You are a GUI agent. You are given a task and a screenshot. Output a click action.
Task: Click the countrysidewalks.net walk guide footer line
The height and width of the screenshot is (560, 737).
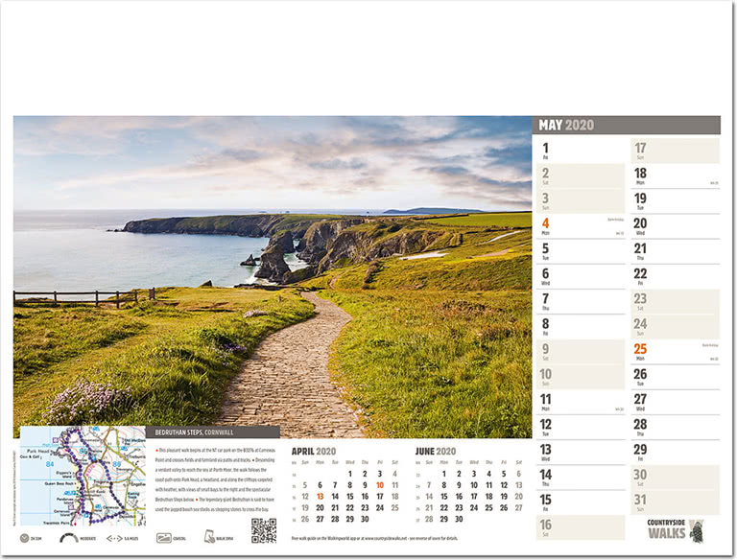pos(374,538)
